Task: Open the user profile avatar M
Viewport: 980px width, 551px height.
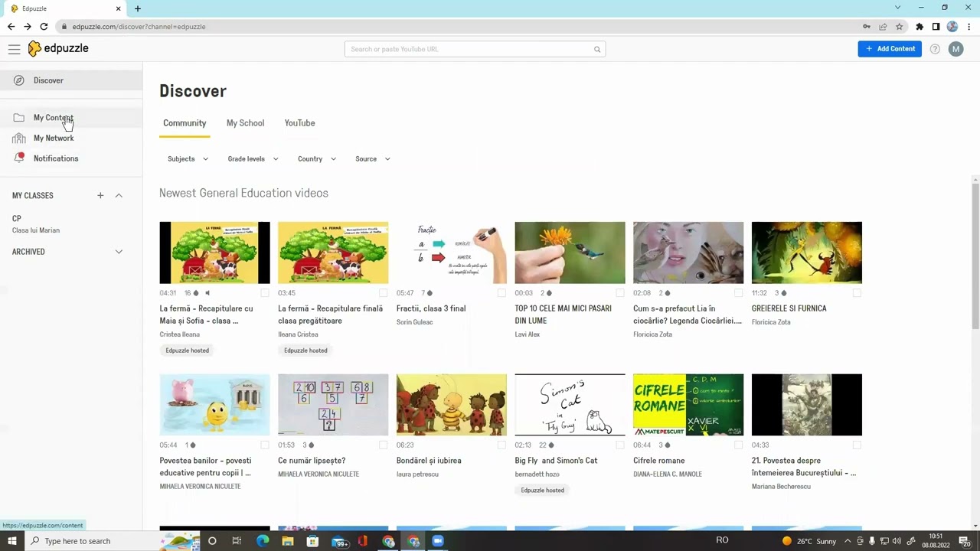Action: click(x=955, y=49)
